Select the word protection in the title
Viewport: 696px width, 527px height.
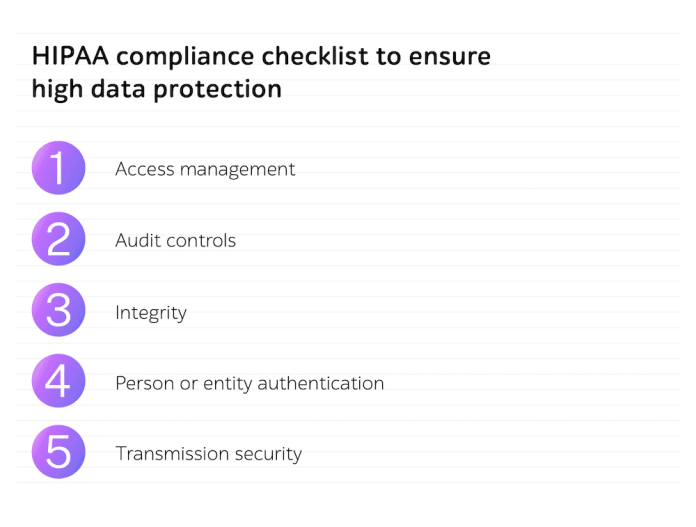[x=218, y=90]
